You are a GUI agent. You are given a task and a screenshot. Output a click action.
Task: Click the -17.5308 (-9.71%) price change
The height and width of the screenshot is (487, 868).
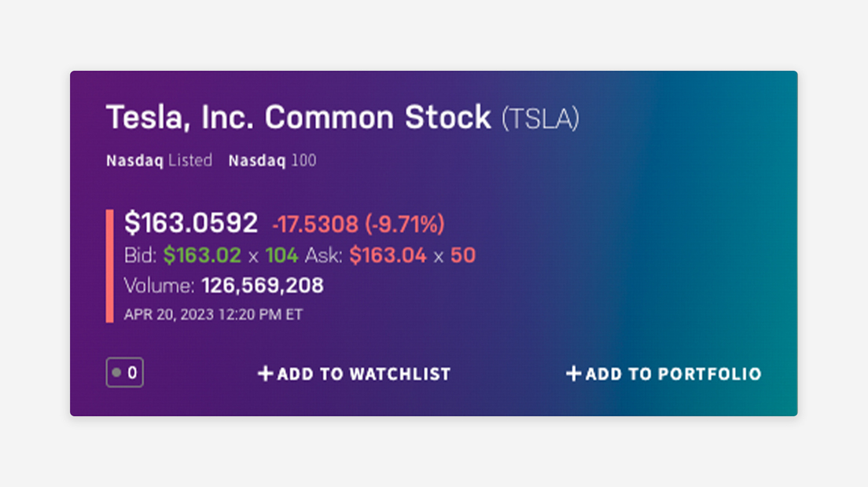(358, 225)
